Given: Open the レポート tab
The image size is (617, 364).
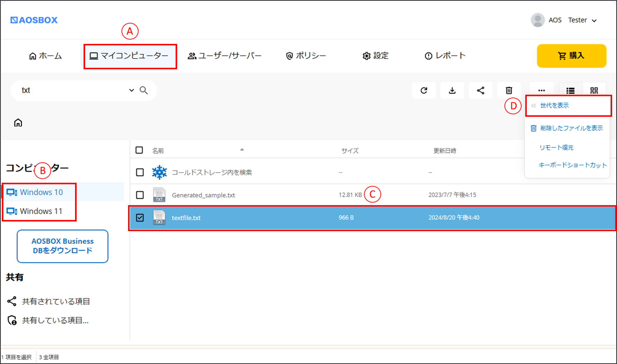Looking at the screenshot, I should tap(445, 56).
